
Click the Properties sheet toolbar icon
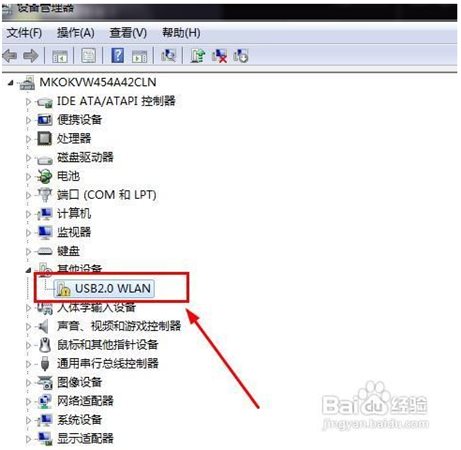pyautogui.click(x=88, y=56)
